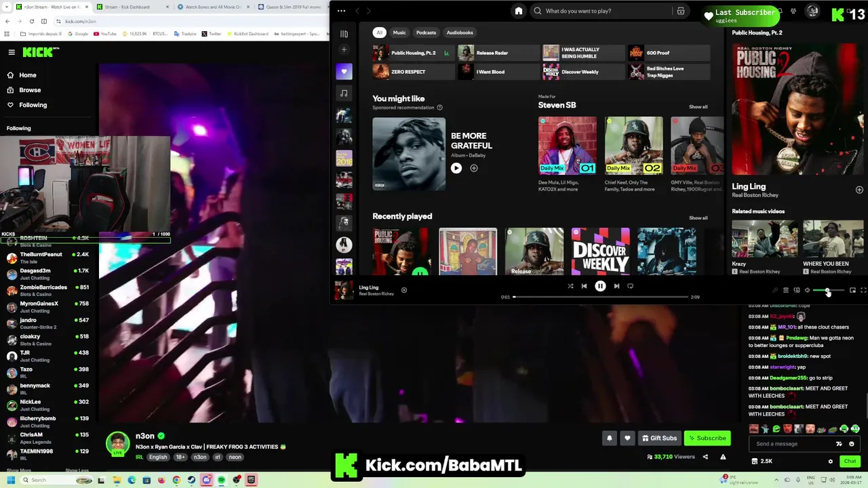Create a playlist with the Spotify plus icon

click(344, 49)
